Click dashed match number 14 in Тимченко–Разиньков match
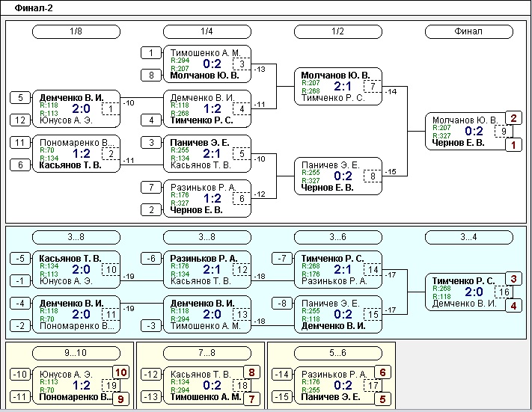 (x=373, y=270)
